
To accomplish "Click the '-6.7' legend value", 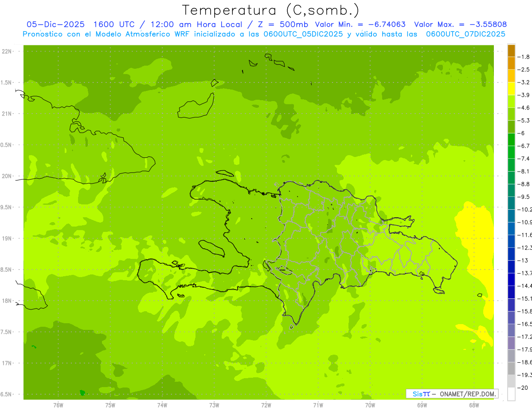I will [524, 146].
